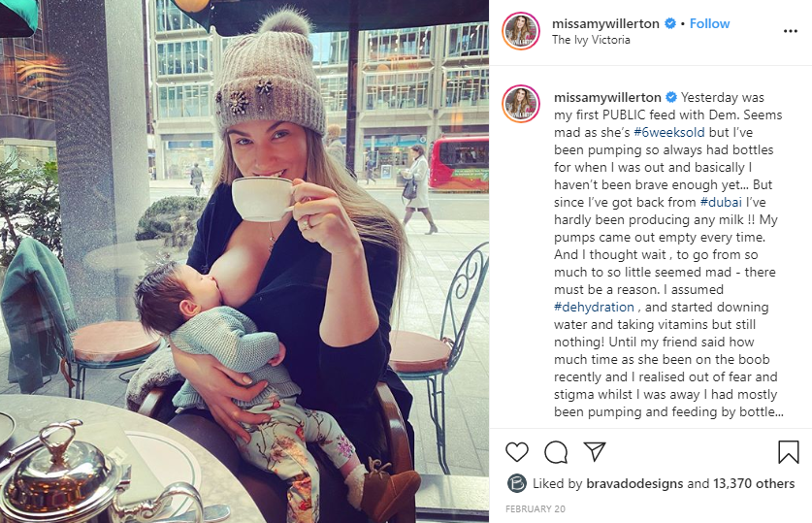Image resolution: width=812 pixels, height=523 pixels.
Task: Click verified badge in post header
Action: pos(670,23)
